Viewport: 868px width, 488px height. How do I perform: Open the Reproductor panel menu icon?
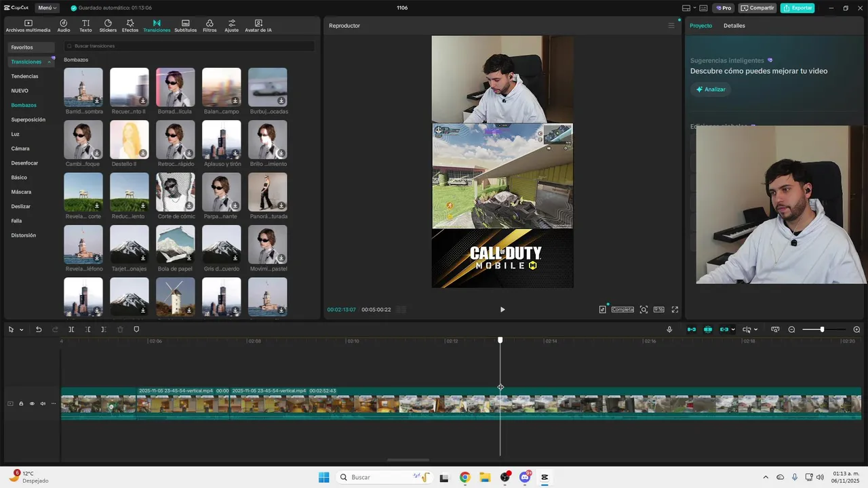(x=671, y=26)
